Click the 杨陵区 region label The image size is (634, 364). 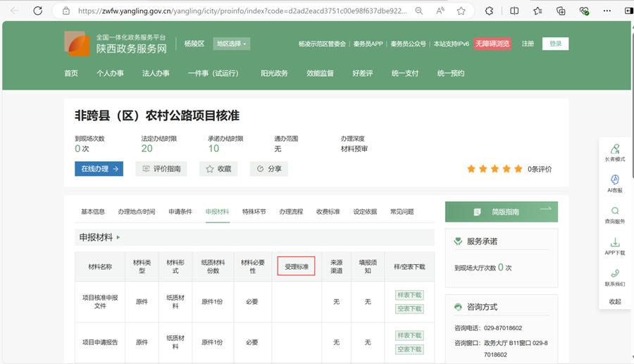pyautogui.click(x=194, y=44)
